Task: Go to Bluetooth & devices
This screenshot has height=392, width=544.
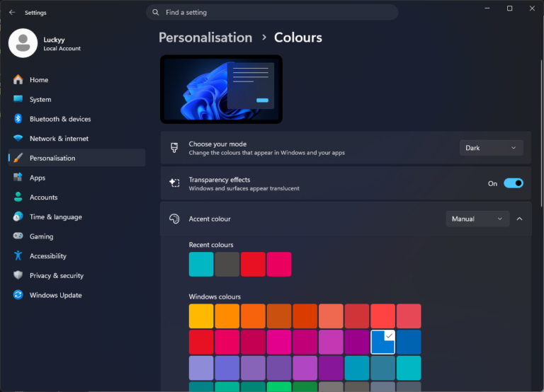Action: click(76, 119)
